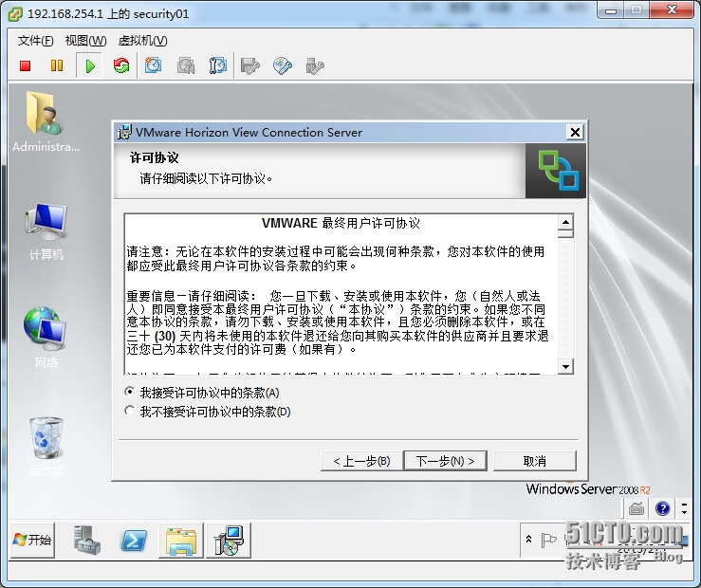Pause the virtual machine with the yellow icon
Screen dimensions: 701x588
57,66
